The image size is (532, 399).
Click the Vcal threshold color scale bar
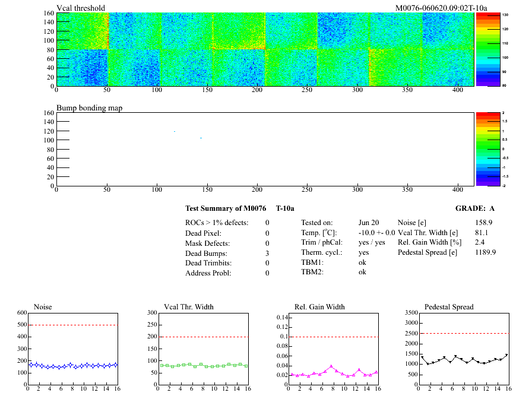[482, 49]
